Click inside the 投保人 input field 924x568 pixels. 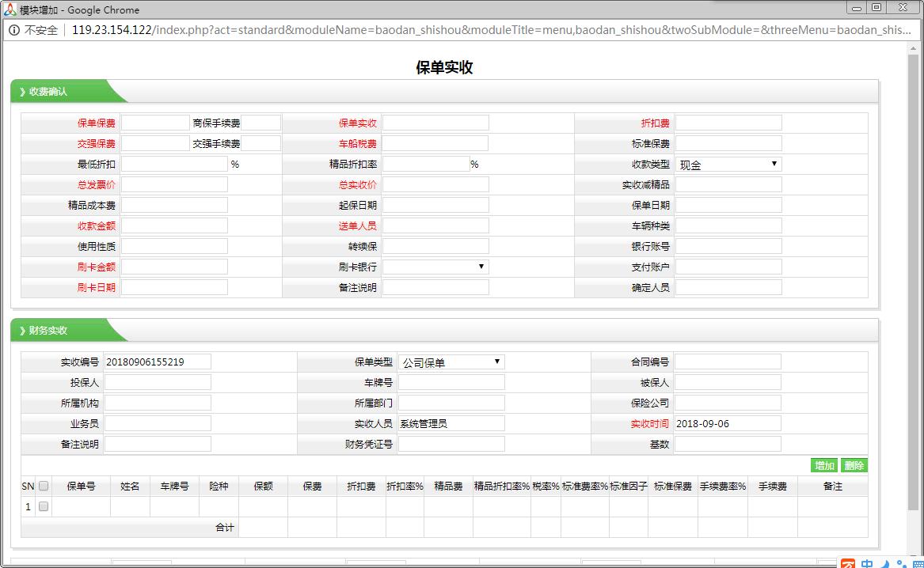click(158, 381)
